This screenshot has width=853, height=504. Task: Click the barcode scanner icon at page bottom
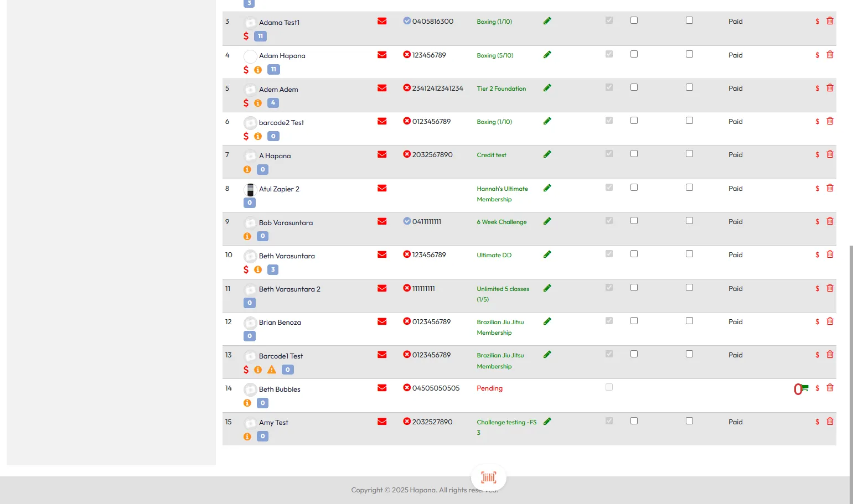coord(488,477)
